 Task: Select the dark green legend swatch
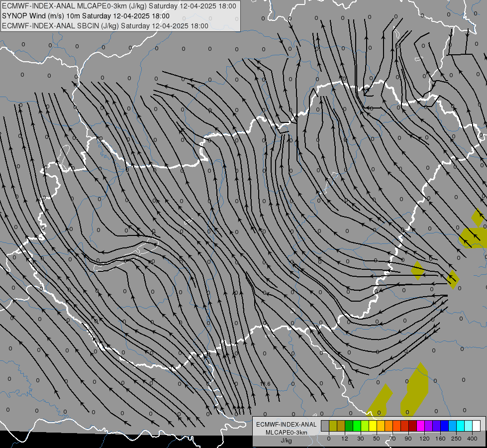(349, 426)
